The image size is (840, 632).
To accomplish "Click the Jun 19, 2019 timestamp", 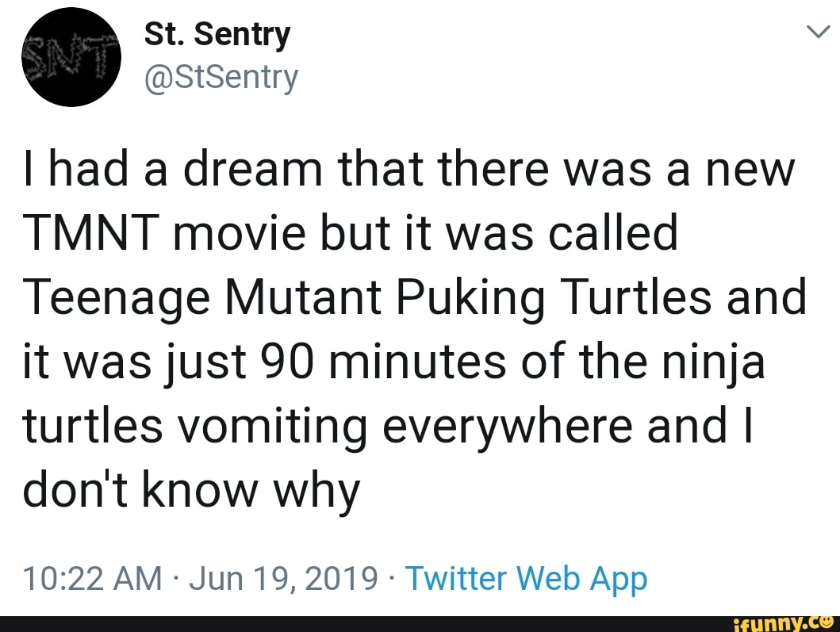I will click(x=282, y=578).
